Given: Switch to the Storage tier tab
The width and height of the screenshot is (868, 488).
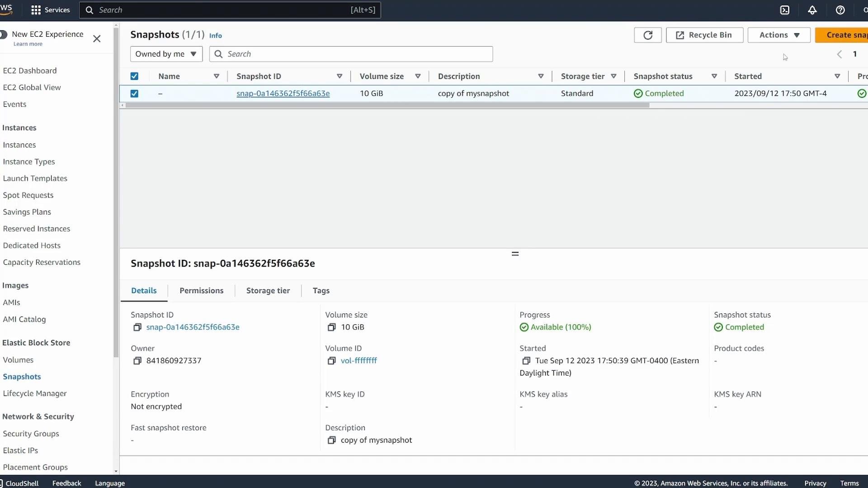Looking at the screenshot, I should click(268, 291).
